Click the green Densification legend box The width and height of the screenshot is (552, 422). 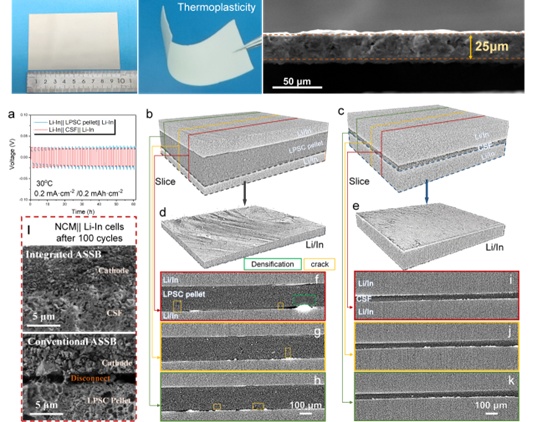pos(272,264)
